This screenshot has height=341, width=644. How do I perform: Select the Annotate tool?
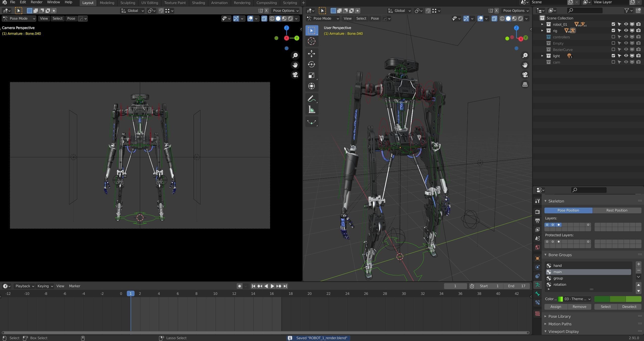(312, 99)
